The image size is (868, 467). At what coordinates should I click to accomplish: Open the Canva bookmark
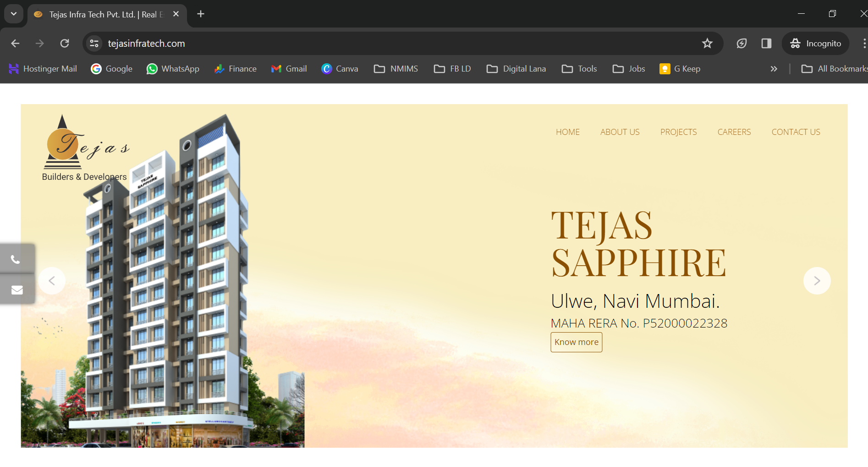point(340,69)
